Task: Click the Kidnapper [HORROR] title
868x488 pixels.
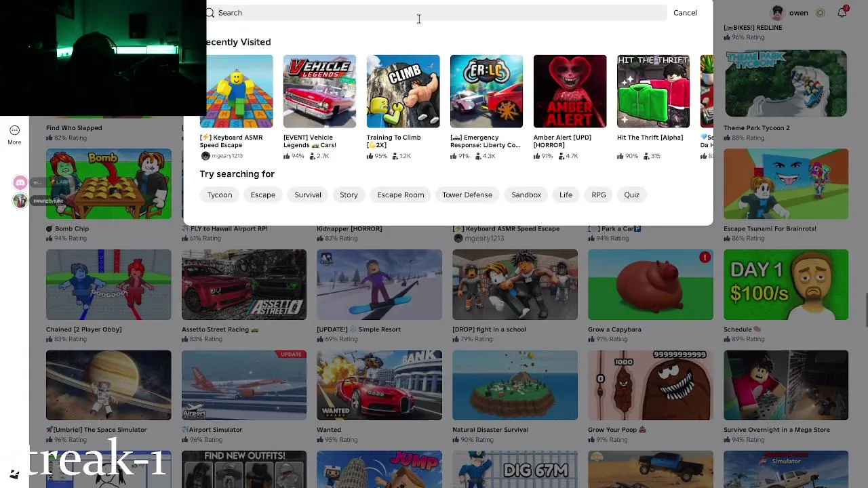Action: pyautogui.click(x=349, y=229)
